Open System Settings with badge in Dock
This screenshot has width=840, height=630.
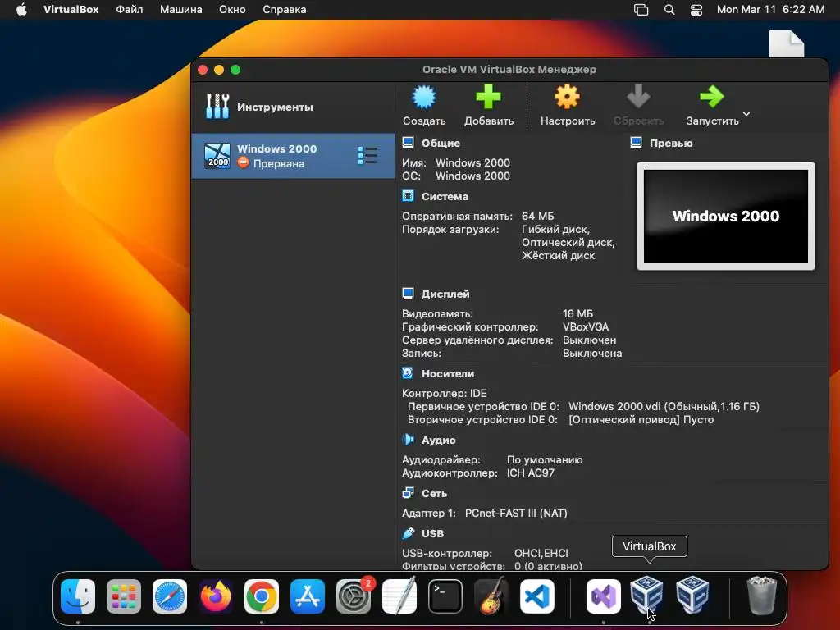pos(354,596)
